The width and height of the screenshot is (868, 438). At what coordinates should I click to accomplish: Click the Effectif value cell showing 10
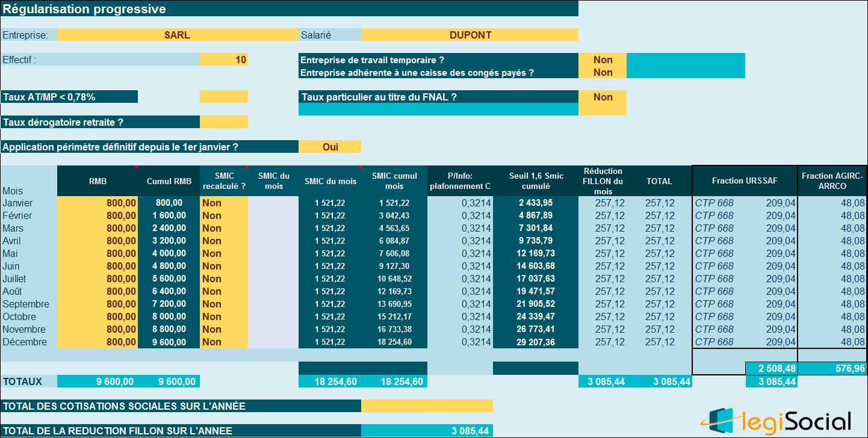[x=223, y=60]
